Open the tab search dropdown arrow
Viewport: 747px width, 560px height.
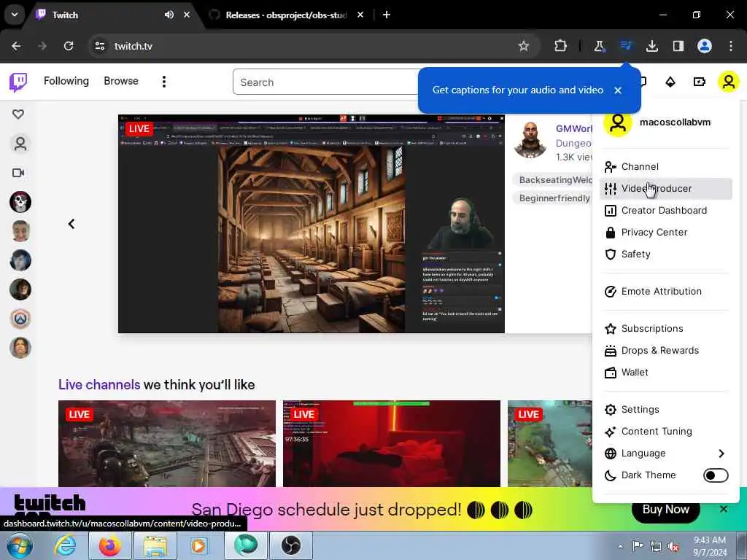click(x=15, y=15)
